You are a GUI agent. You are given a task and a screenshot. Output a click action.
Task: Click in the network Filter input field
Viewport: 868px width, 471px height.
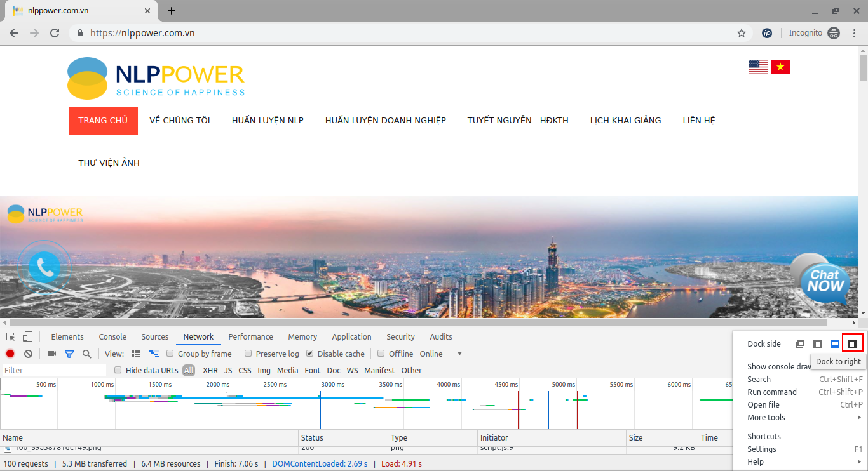(54, 370)
